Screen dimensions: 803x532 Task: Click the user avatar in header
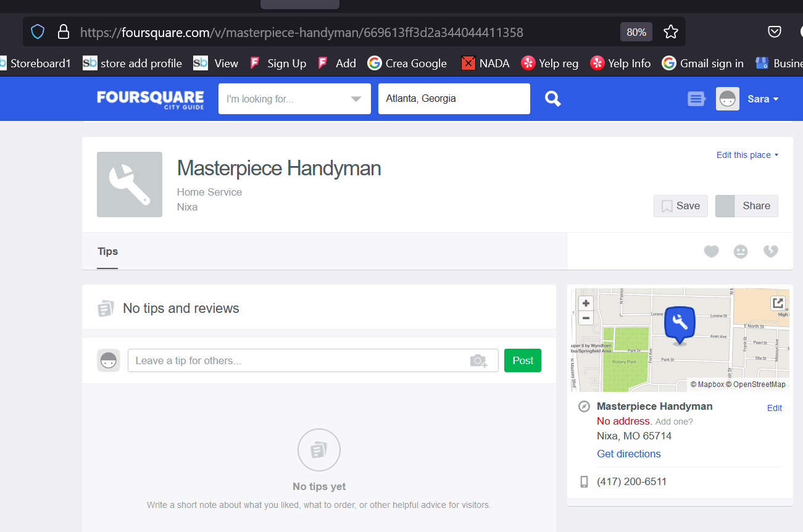click(x=728, y=99)
